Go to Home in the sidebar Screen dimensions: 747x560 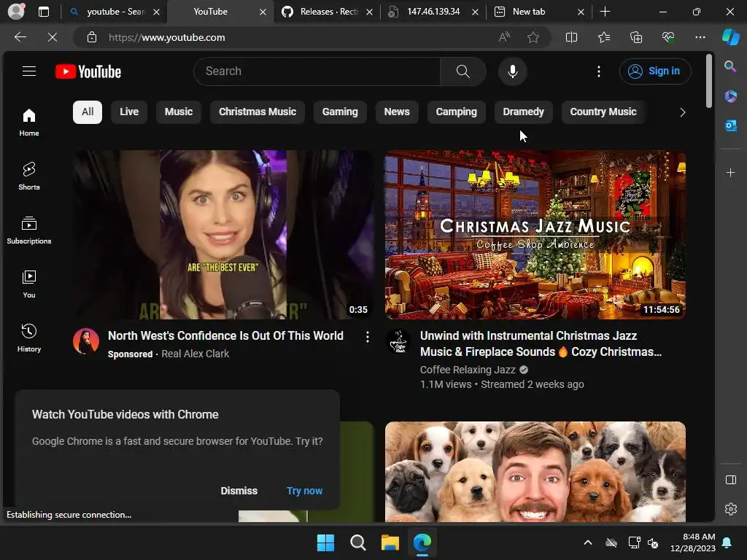(29, 122)
